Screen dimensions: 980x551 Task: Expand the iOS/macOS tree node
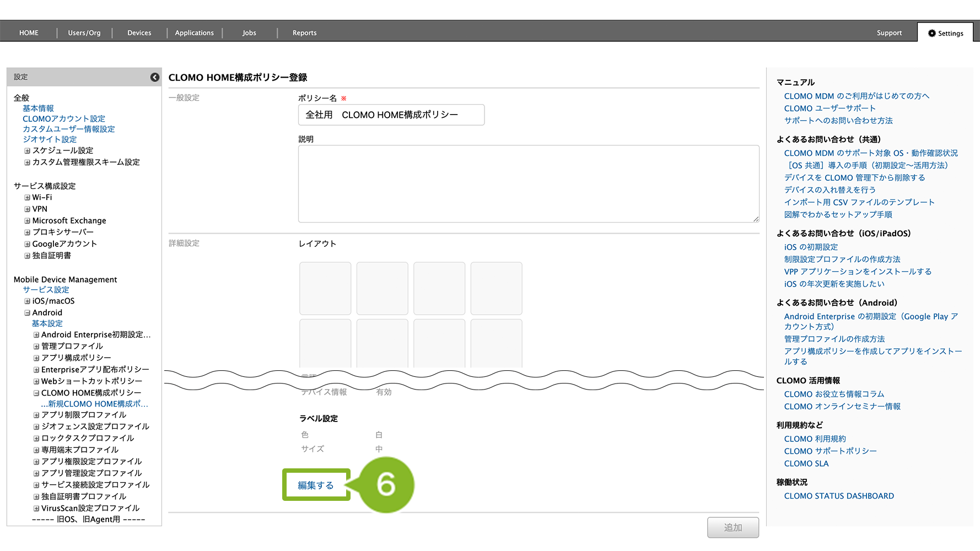[27, 301]
